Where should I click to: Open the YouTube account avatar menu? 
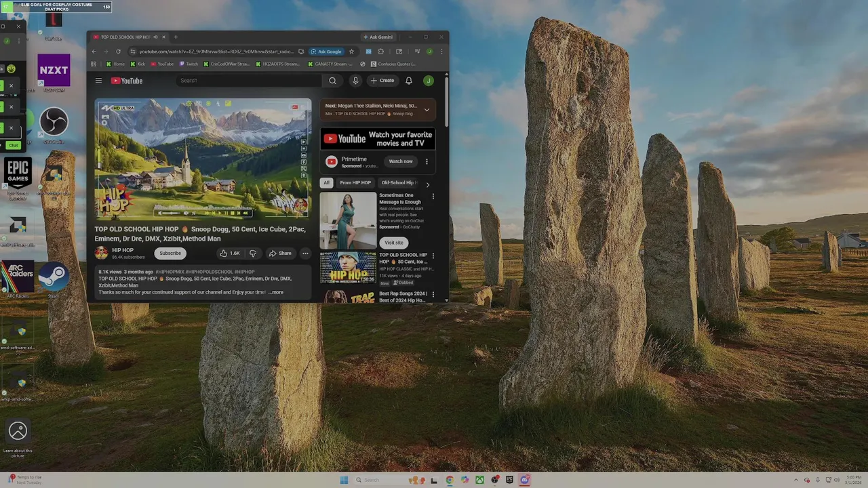(x=429, y=81)
